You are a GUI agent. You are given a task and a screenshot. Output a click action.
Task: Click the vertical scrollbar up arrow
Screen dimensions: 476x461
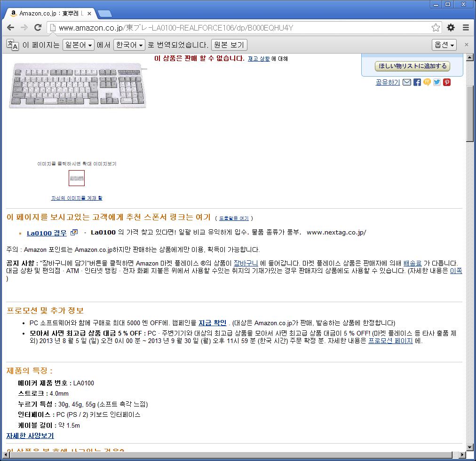coord(469,57)
